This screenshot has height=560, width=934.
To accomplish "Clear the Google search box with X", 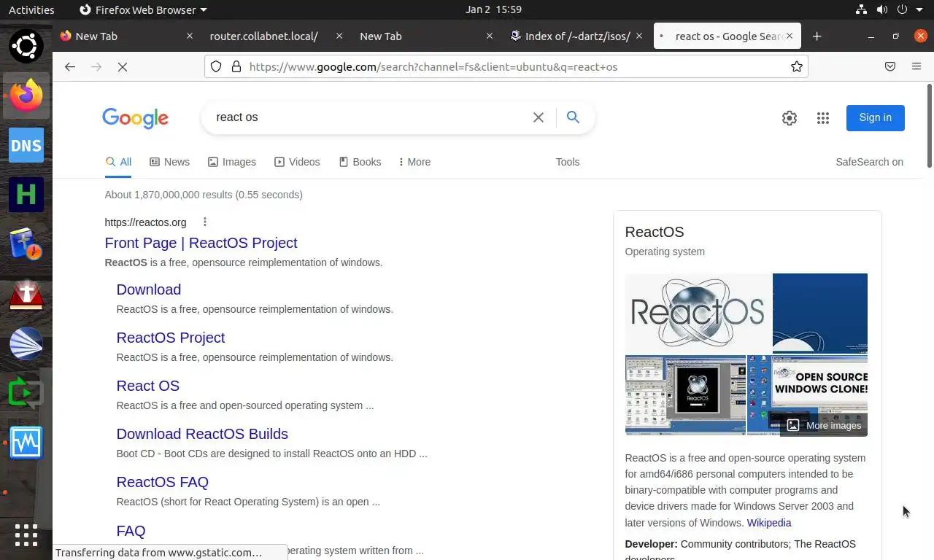I will pos(539,117).
